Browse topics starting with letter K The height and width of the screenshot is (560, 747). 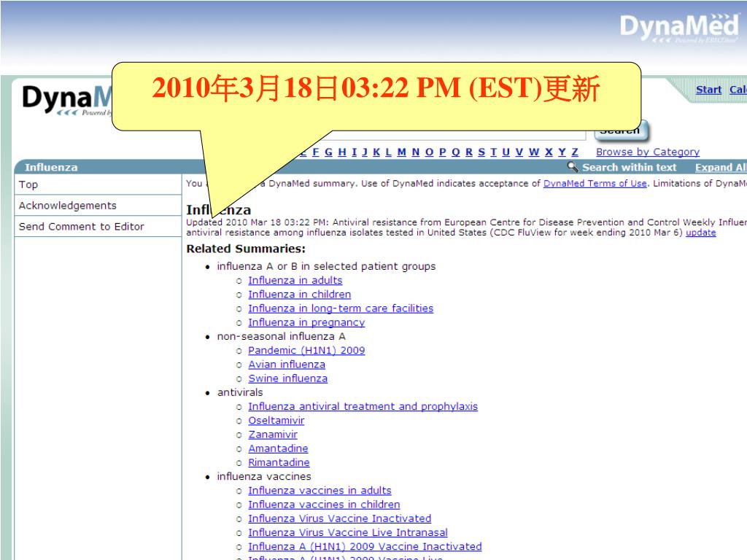(376, 152)
